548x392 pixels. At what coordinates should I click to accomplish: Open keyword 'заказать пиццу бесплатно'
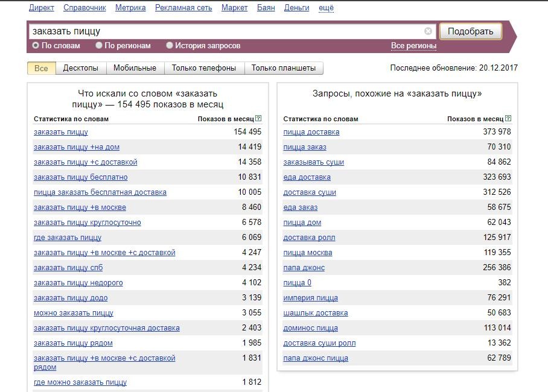pos(81,177)
